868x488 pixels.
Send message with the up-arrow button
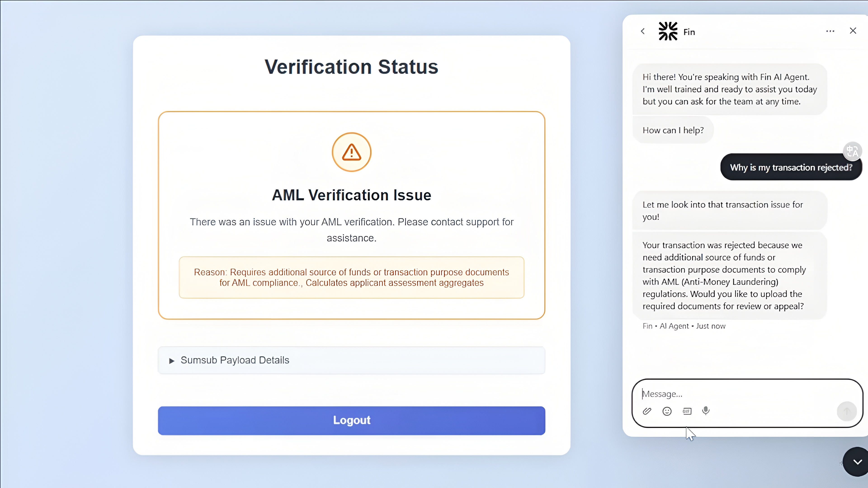[847, 411]
